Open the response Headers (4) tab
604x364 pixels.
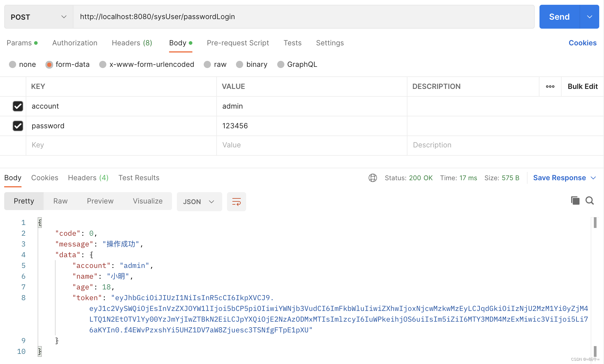(x=88, y=178)
